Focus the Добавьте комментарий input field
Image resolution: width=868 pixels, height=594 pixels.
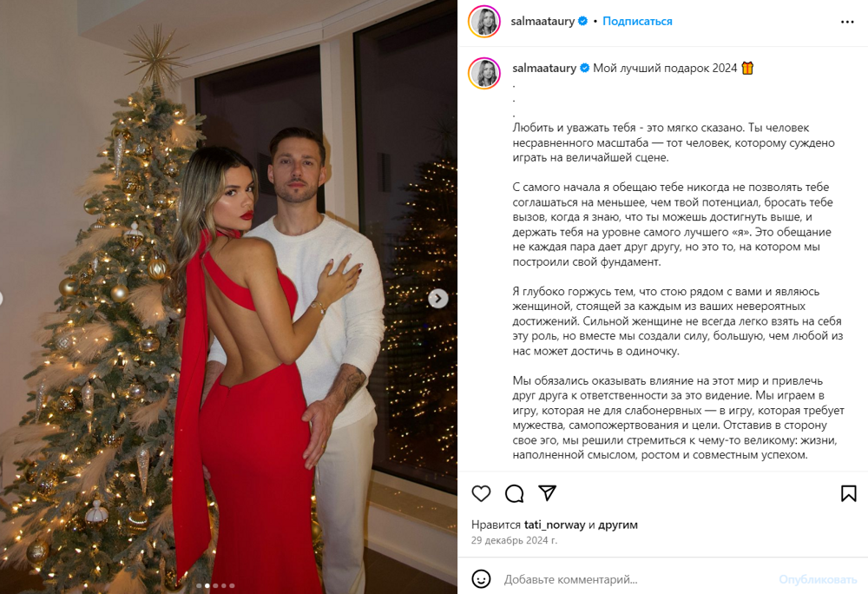point(636,579)
